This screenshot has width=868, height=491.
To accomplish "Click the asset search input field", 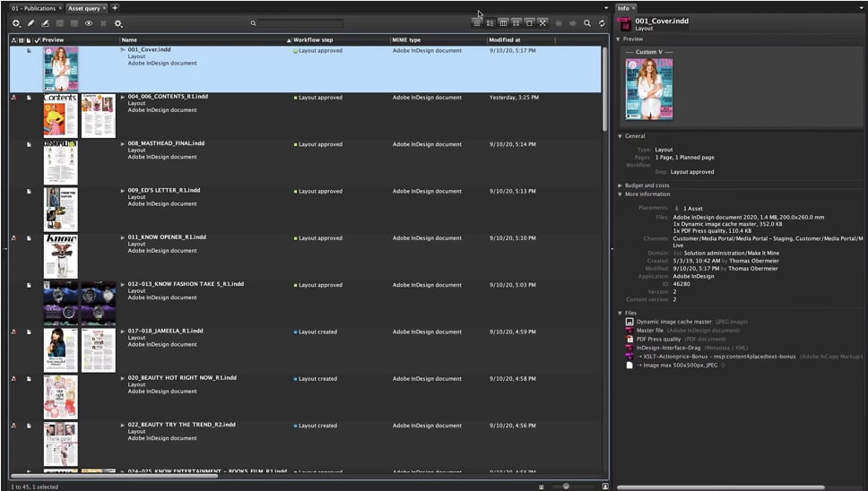I will pos(300,23).
